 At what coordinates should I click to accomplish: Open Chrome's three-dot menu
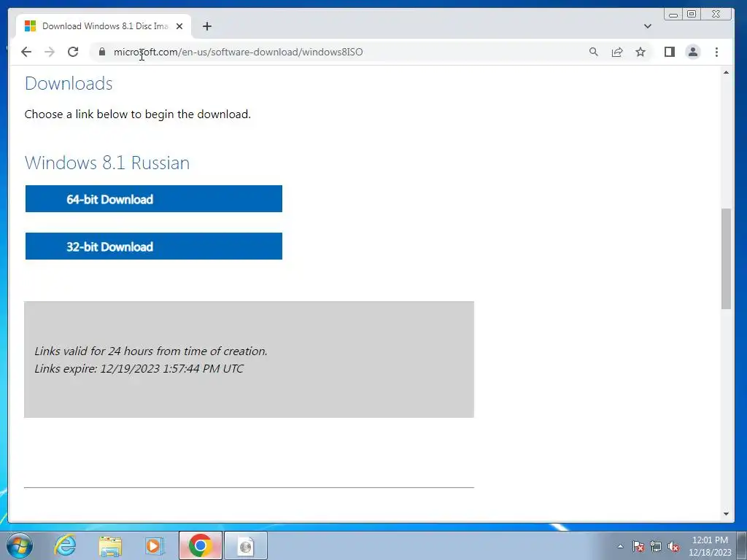click(x=716, y=52)
